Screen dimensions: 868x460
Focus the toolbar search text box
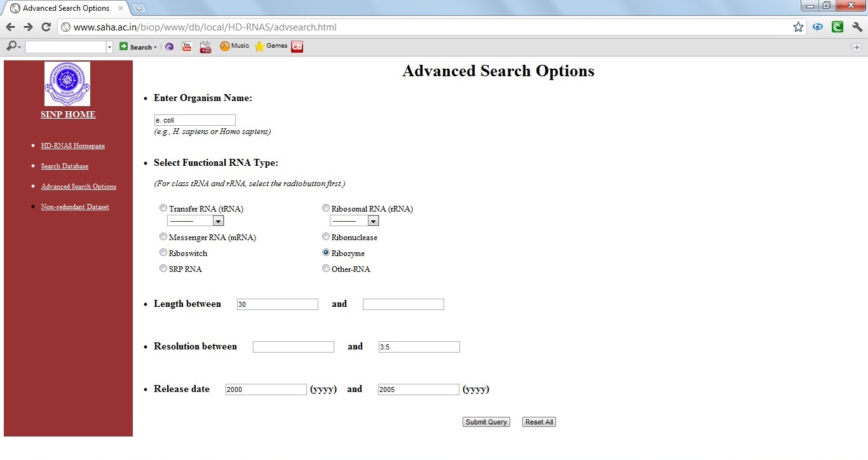tap(65, 47)
